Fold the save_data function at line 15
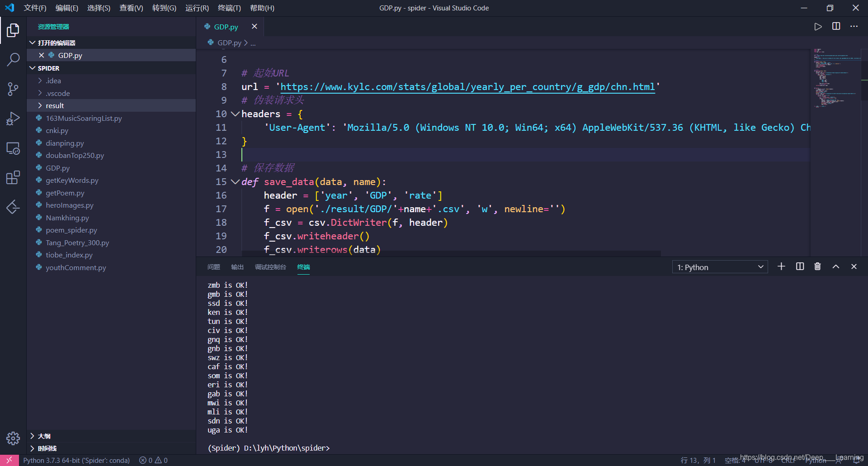The width and height of the screenshot is (868, 466). click(x=235, y=181)
